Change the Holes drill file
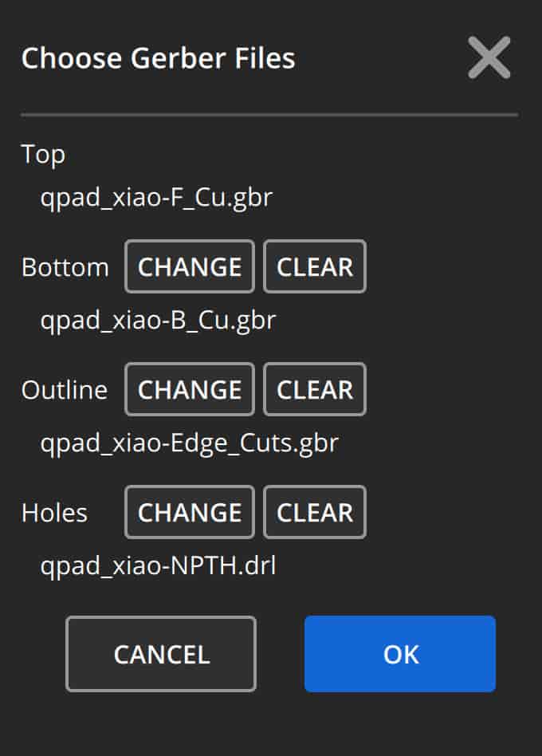 [190, 512]
